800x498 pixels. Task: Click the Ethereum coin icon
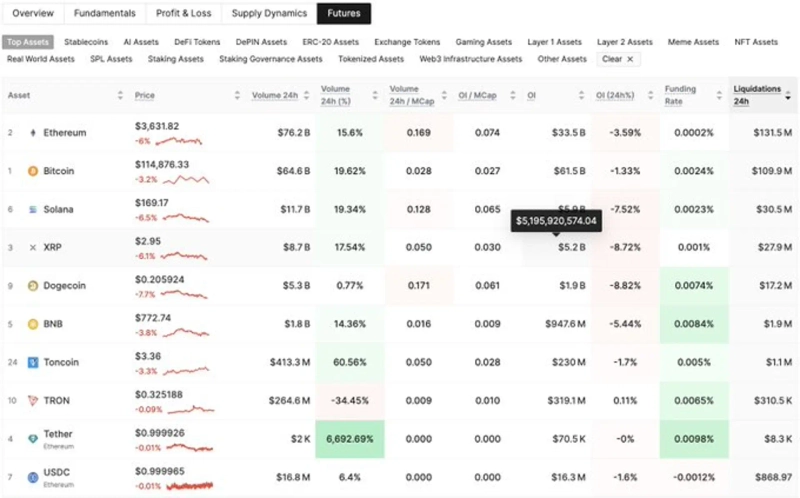(x=32, y=133)
